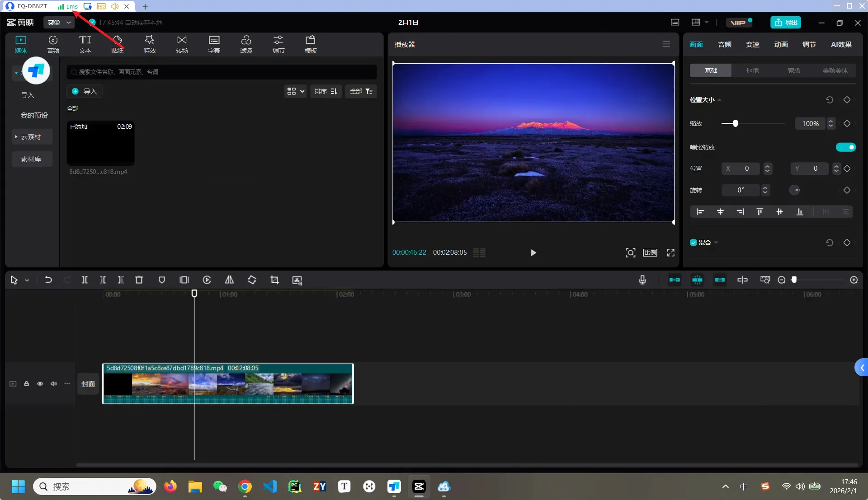Open the 转场 transitions panel
The image size is (868, 500).
click(x=182, y=44)
